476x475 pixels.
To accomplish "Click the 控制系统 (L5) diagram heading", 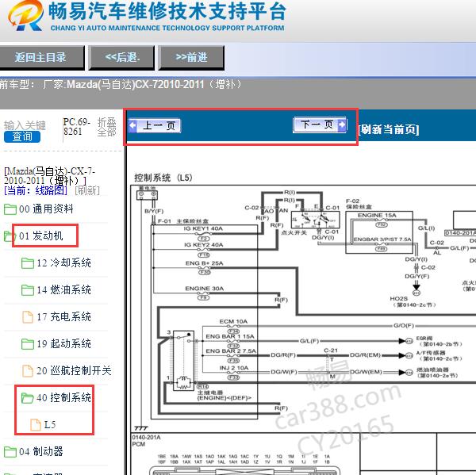I will tap(163, 178).
